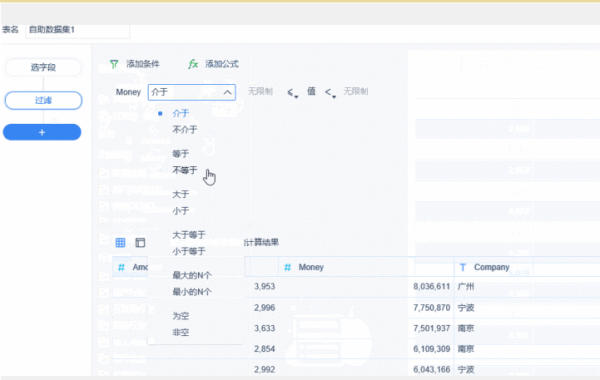
Task: Click the text type icon beside Company
Action: [x=463, y=267]
